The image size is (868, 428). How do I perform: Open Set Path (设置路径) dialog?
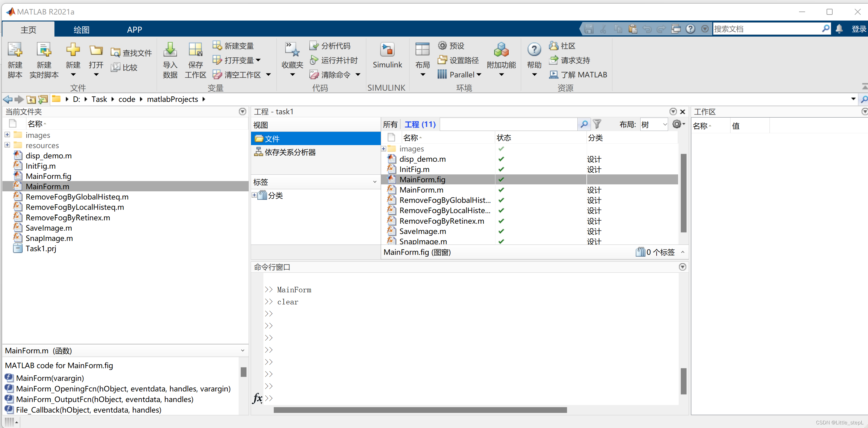[x=458, y=60]
